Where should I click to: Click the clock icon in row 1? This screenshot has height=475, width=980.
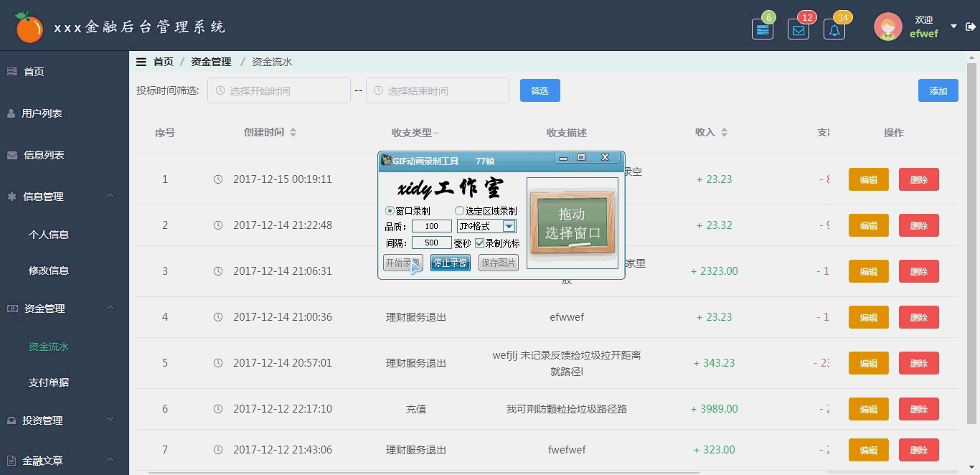point(218,179)
